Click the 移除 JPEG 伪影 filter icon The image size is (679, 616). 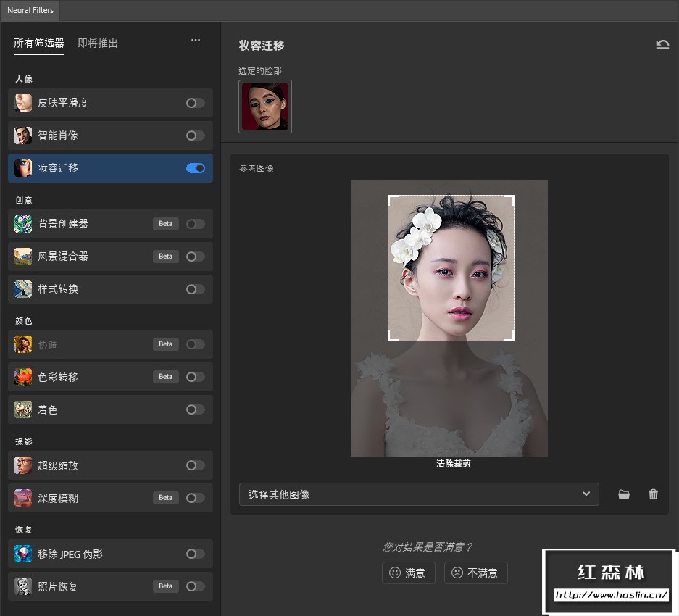click(x=23, y=554)
